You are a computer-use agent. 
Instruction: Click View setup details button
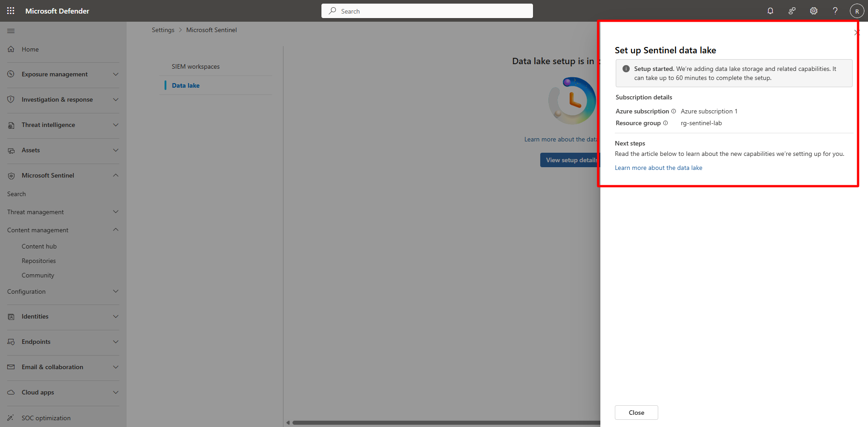[570, 160]
